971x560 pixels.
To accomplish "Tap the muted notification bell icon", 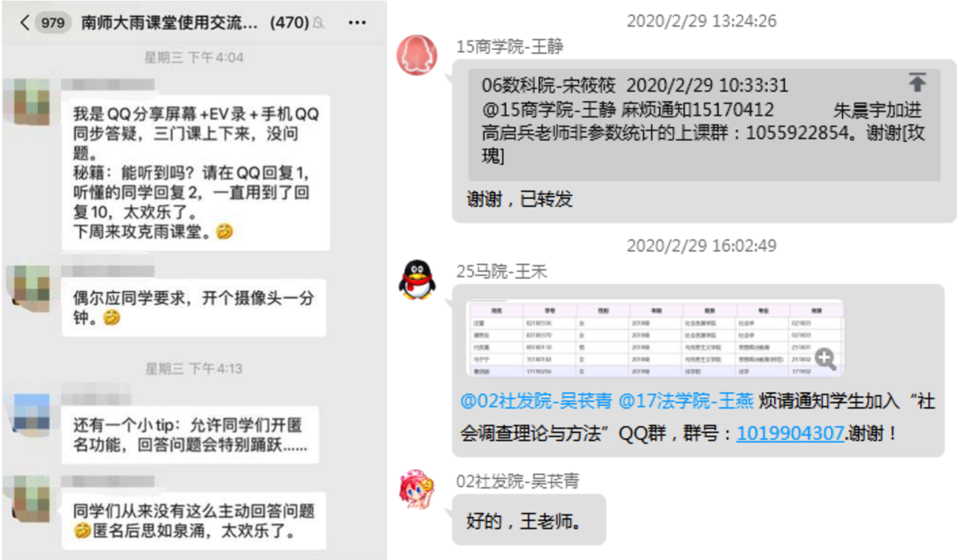I will 318,23.
